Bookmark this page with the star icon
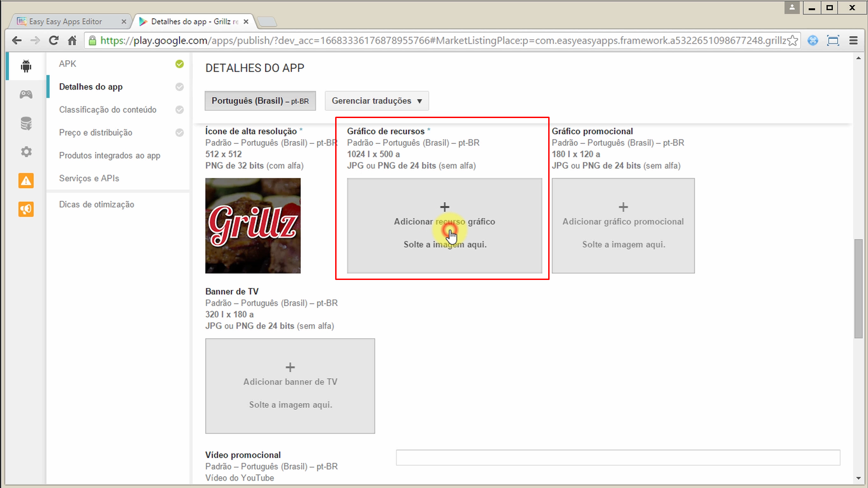This screenshot has width=868, height=488. [792, 41]
